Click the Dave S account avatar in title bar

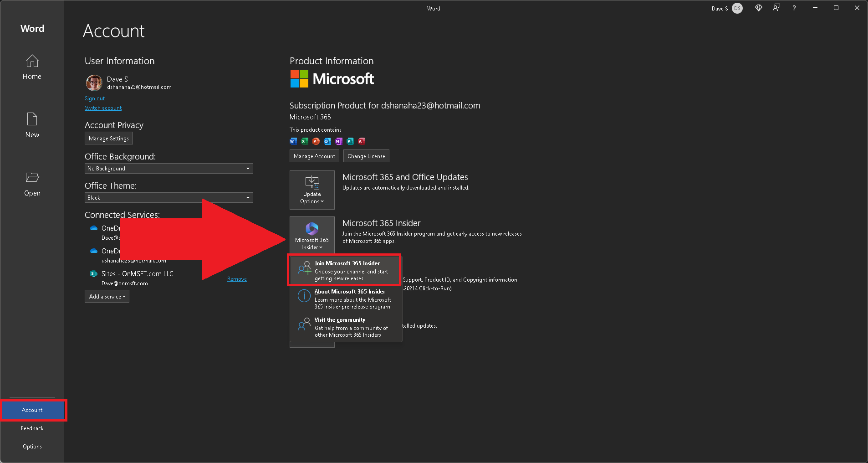coord(737,8)
